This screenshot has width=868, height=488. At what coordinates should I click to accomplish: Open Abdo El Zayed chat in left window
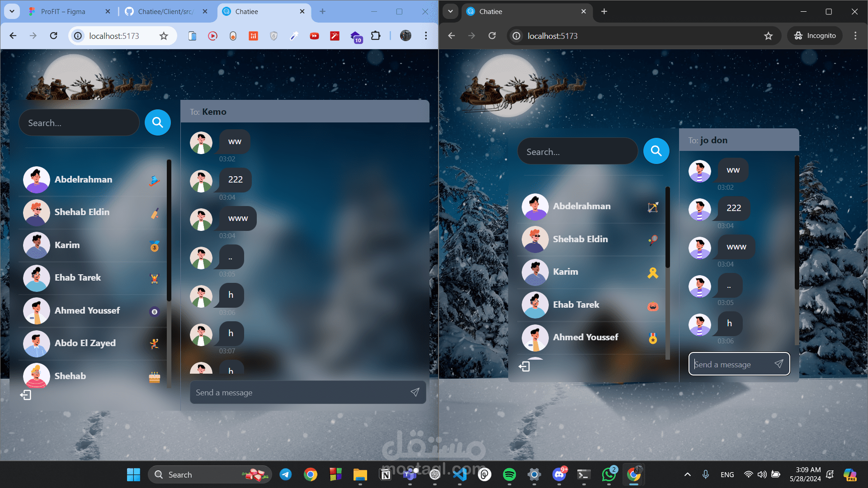[x=92, y=343]
